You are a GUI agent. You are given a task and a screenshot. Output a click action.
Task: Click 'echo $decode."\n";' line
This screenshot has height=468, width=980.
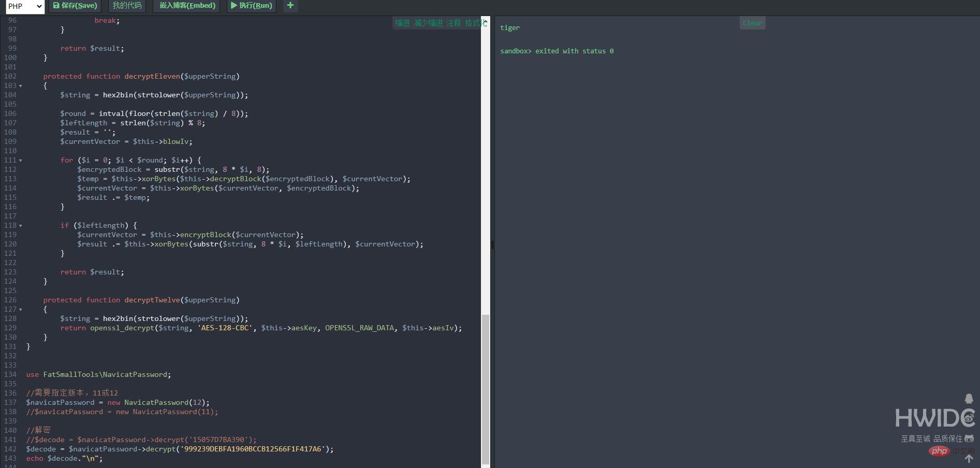pyautogui.click(x=64, y=459)
